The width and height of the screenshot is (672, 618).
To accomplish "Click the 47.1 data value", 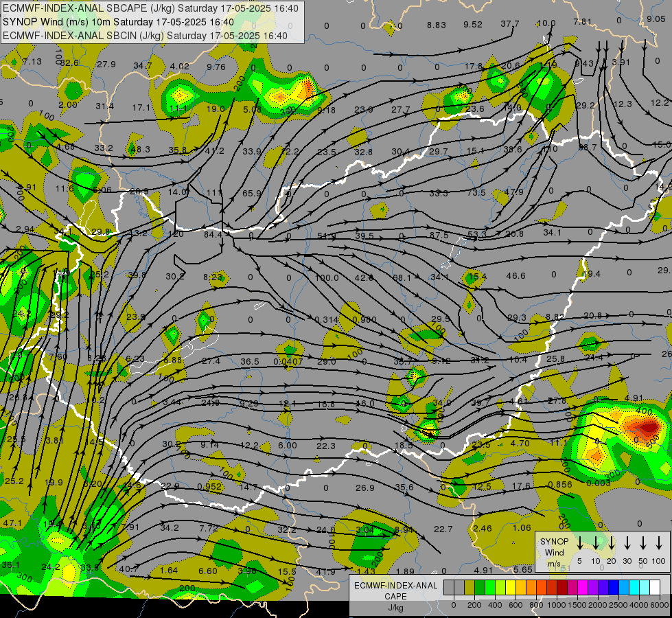I will (12, 523).
